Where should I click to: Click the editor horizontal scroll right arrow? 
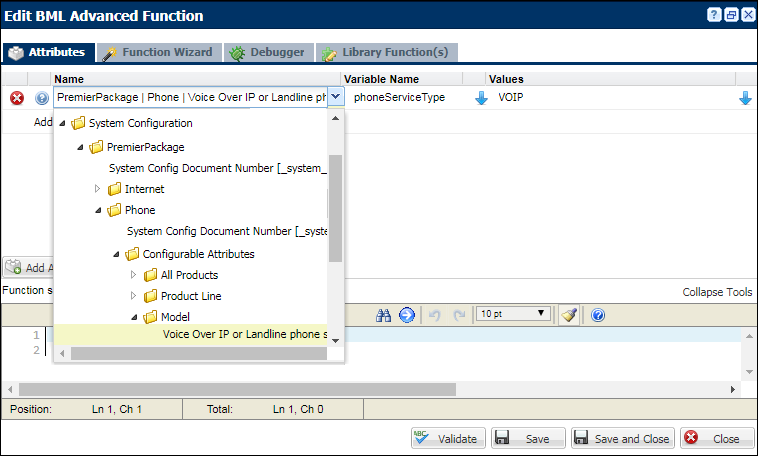(x=733, y=389)
